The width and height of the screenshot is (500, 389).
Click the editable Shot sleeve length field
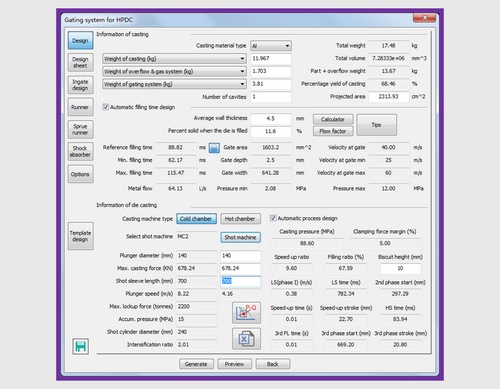pyautogui.click(x=240, y=281)
